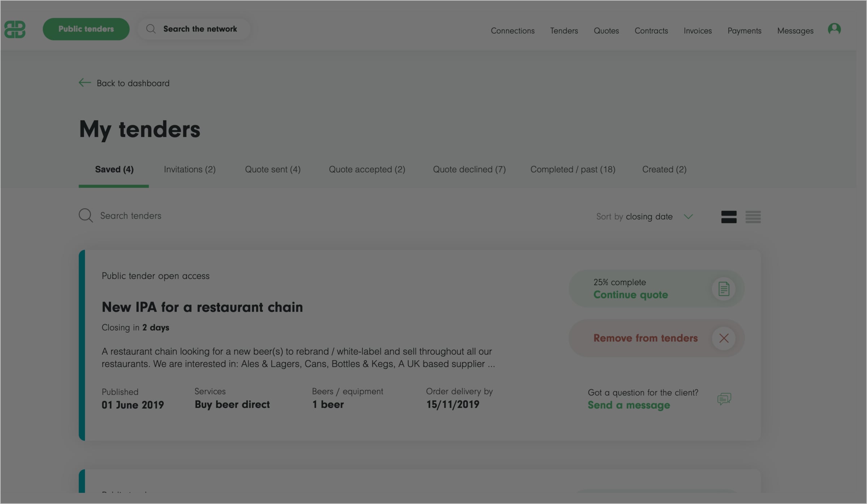Open the Sort by closing date dropdown
The height and width of the screenshot is (504, 867).
point(644,217)
